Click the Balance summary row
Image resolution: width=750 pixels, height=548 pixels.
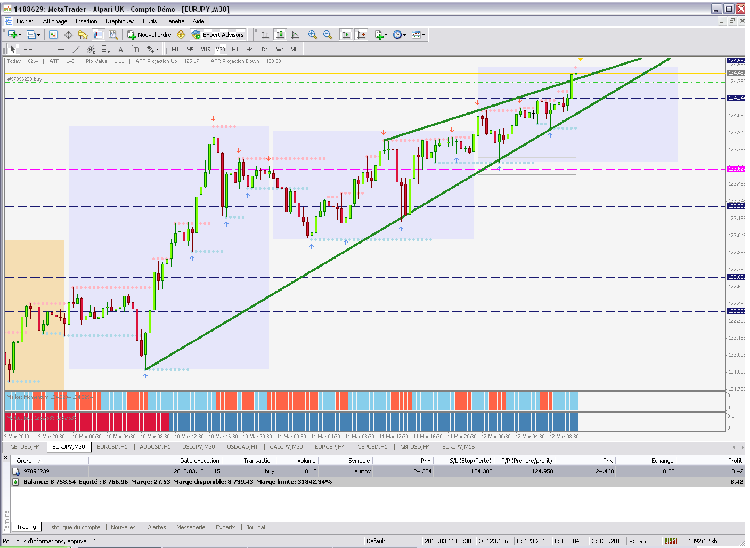(378, 482)
